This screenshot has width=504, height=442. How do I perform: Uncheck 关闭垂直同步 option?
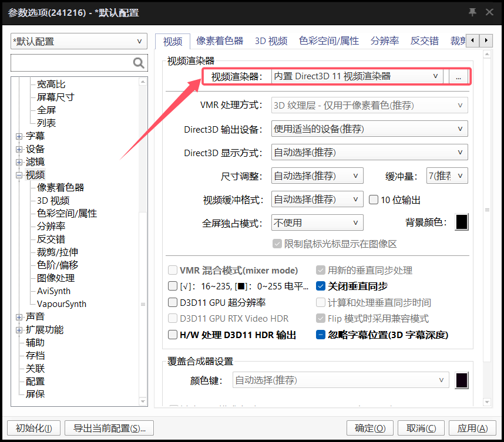tap(321, 286)
